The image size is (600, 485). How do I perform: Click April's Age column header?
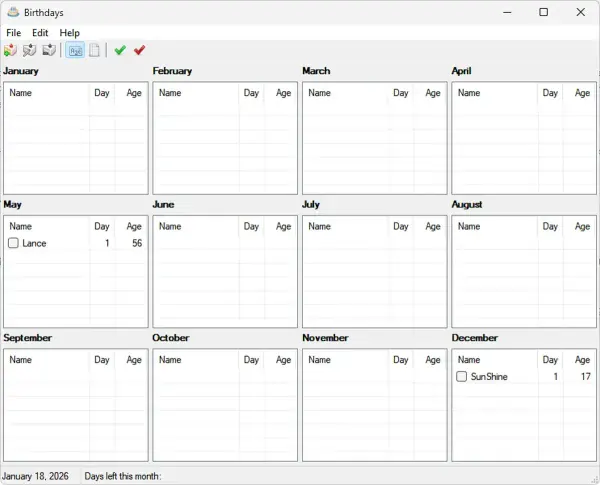point(580,93)
